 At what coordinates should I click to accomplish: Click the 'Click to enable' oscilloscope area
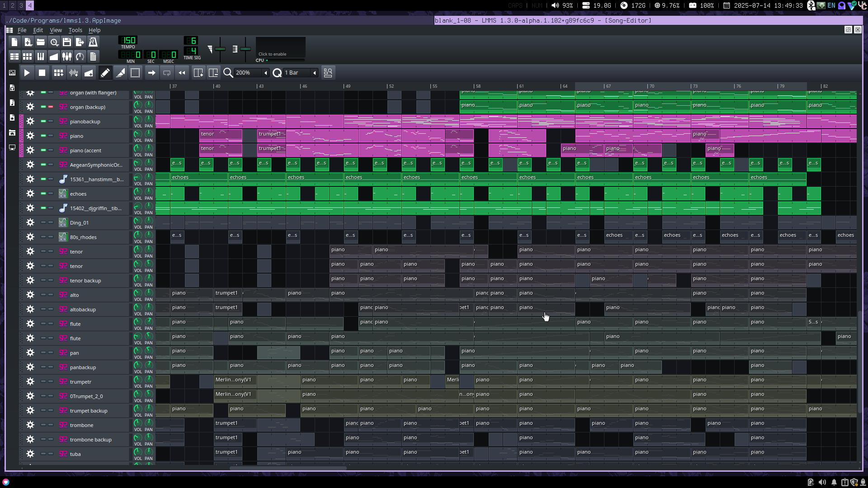pyautogui.click(x=280, y=48)
